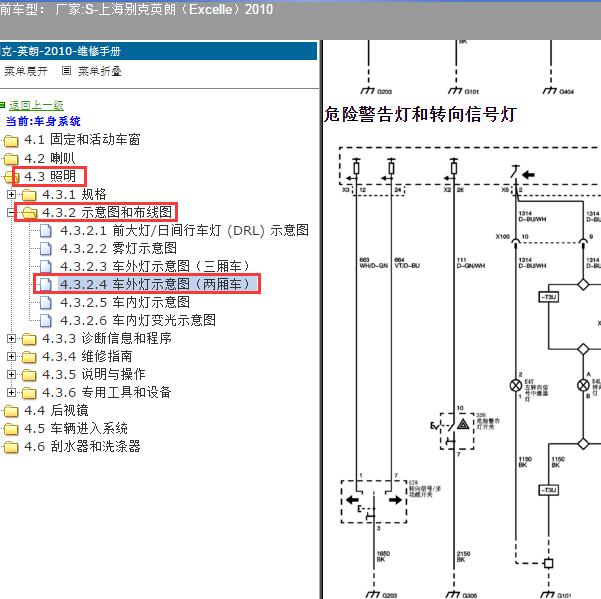Click the 返回上一级 link
601x599 pixels.
point(36,105)
